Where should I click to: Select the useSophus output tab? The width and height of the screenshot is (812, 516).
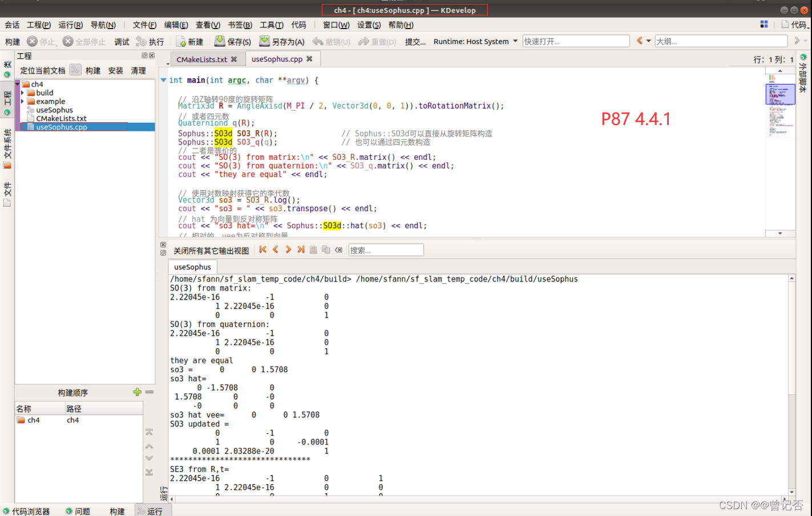[192, 267]
